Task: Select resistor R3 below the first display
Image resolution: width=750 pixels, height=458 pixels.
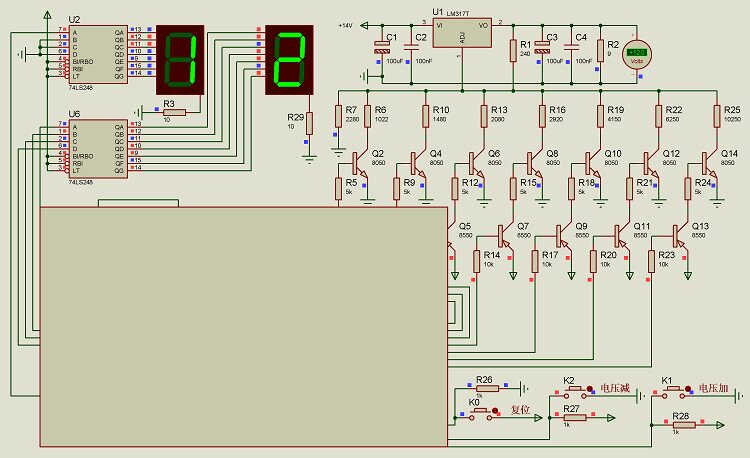Action: 175,112
